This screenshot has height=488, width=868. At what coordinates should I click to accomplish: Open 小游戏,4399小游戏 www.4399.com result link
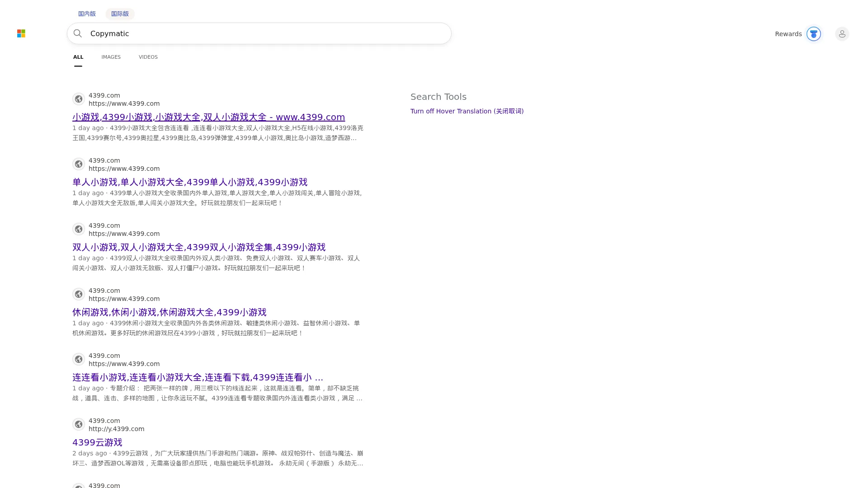coord(208,117)
